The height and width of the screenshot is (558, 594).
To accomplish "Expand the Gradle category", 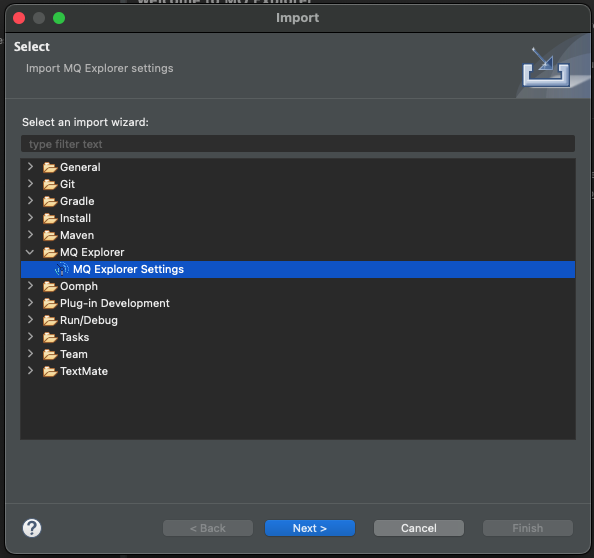I will (30, 200).
